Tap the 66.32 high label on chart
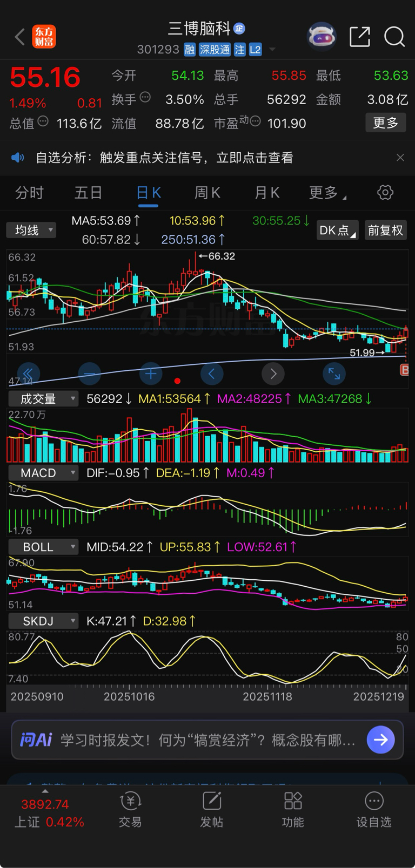The width and height of the screenshot is (415, 868). tap(217, 256)
